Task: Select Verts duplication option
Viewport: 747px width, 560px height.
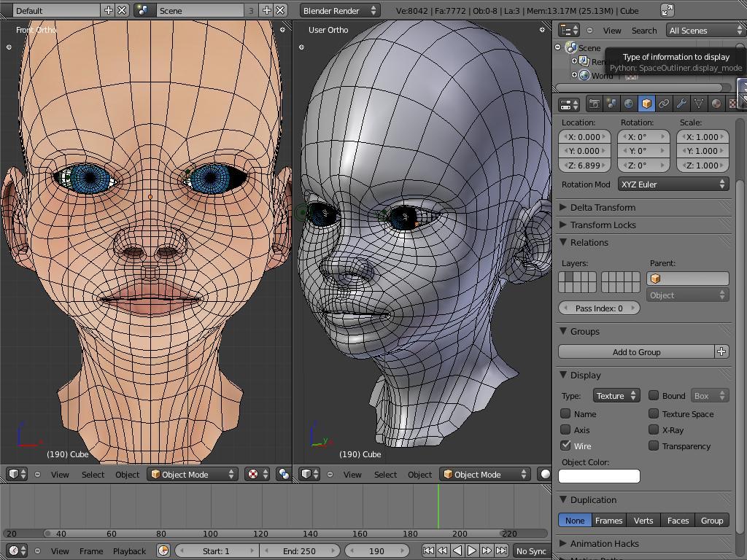Action: pyautogui.click(x=643, y=521)
